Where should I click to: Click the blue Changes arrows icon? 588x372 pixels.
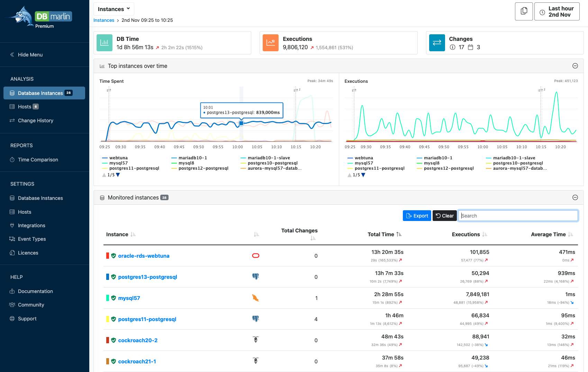tap(437, 43)
